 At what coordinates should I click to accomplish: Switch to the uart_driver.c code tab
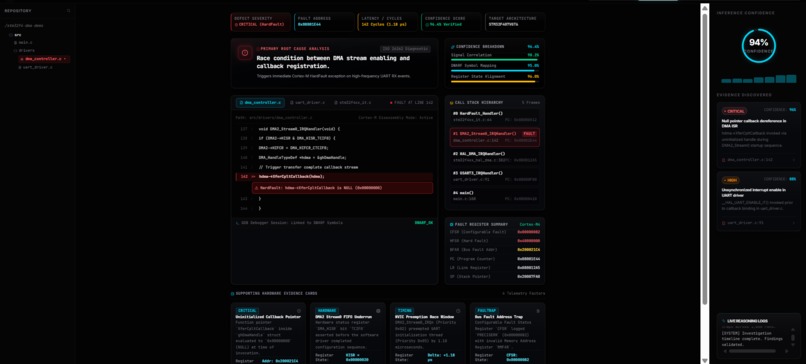(x=307, y=103)
